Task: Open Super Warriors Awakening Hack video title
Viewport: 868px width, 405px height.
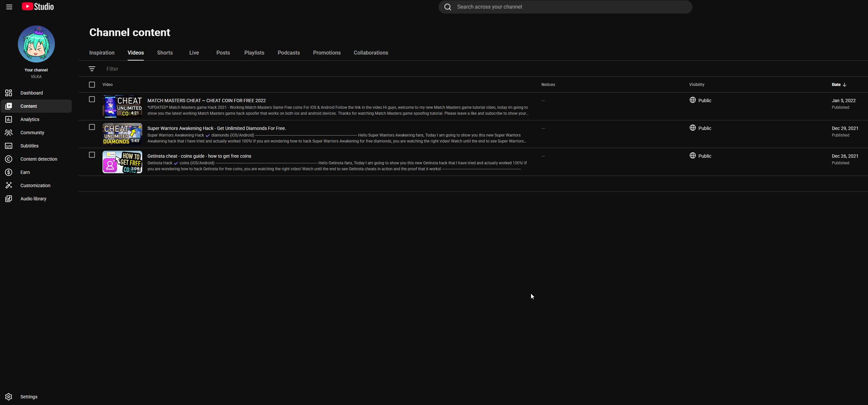Action: click(217, 128)
